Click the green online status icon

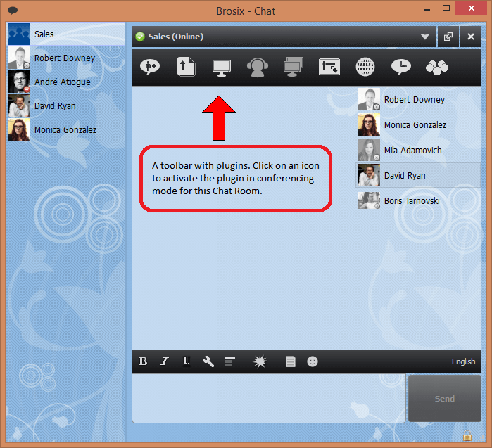point(140,37)
